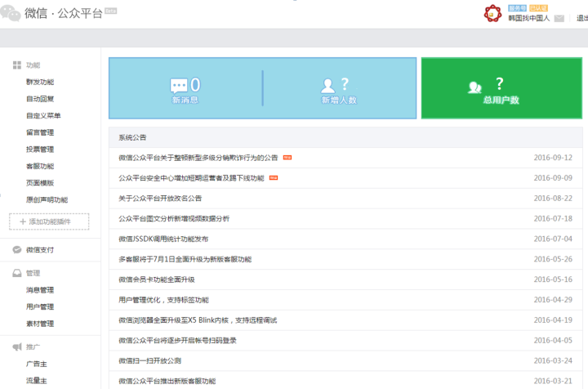This screenshot has height=389, width=588.
Task: Open 流量主 in sidebar
Action: point(37,381)
